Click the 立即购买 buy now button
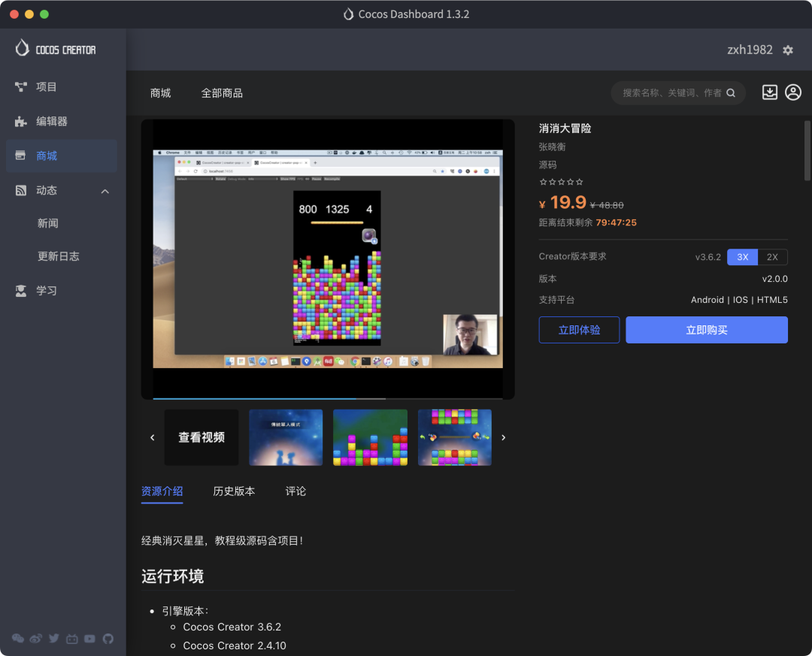The width and height of the screenshot is (812, 656). coord(706,330)
